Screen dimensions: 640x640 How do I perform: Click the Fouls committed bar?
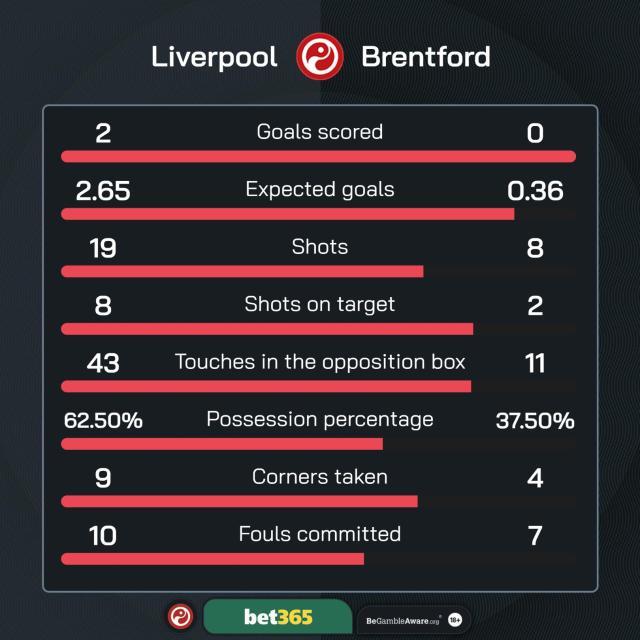[212, 558]
